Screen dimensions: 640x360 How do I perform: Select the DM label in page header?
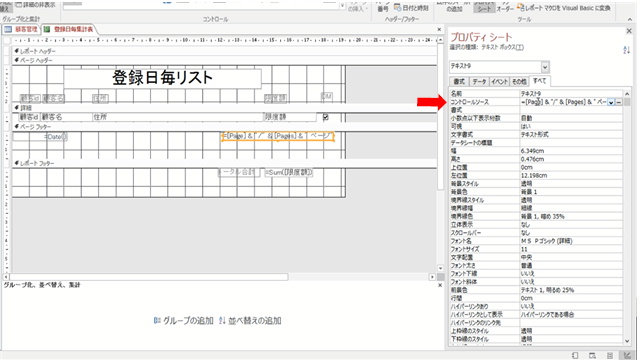327,96
